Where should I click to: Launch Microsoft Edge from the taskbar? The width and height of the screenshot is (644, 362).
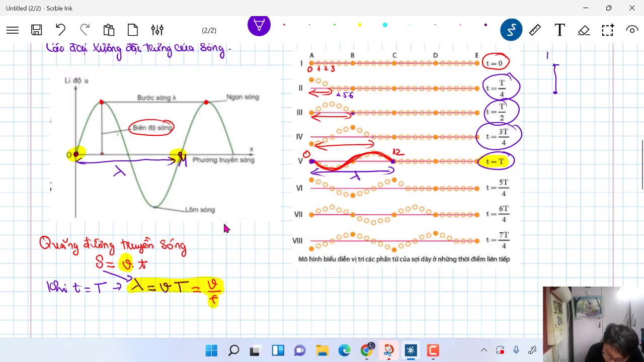click(344, 350)
